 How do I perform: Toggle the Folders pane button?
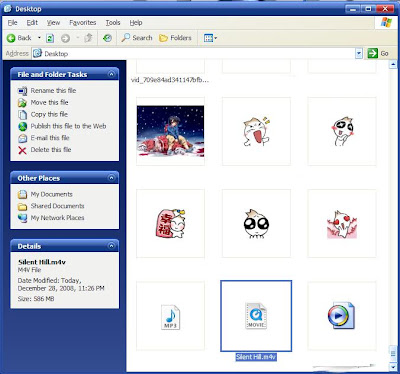coord(175,38)
